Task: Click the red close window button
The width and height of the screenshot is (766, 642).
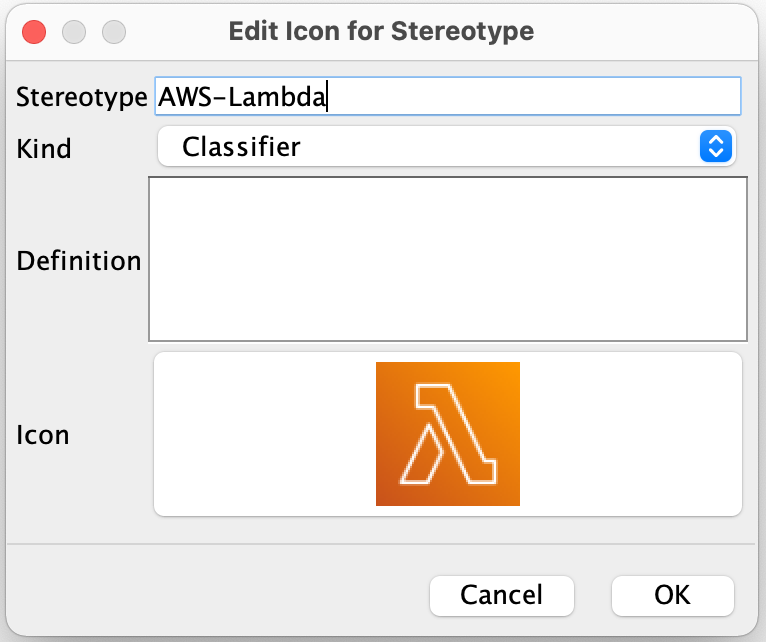Action: click(x=34, y=31)
